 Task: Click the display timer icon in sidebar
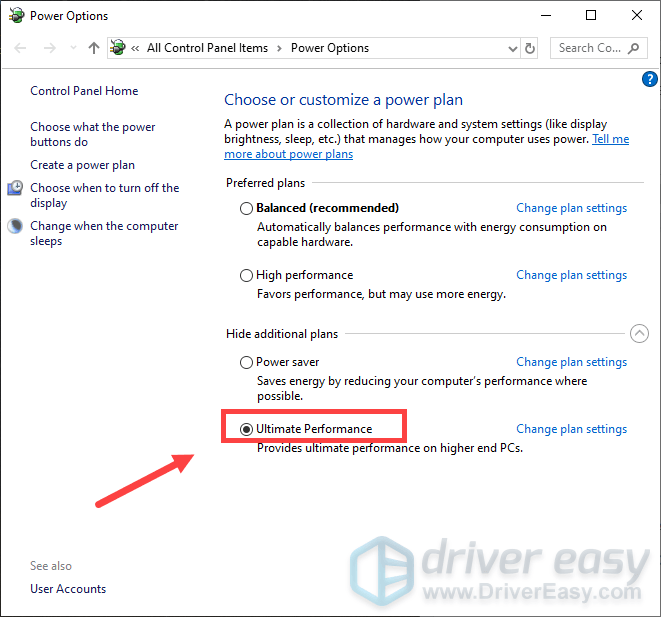pyautogui.click(x=15, y=188)
